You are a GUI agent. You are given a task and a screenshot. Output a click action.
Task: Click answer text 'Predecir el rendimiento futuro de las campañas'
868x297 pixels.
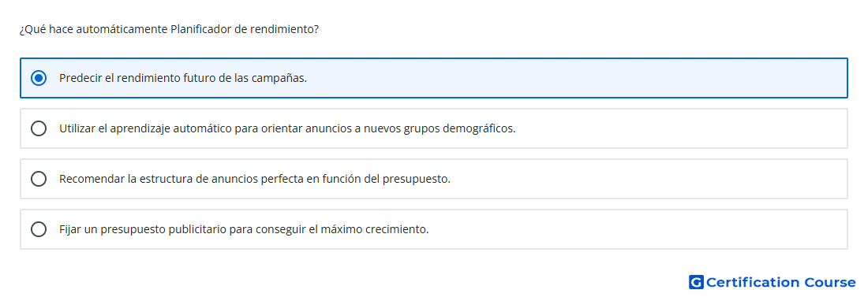(x=183, y=78)
